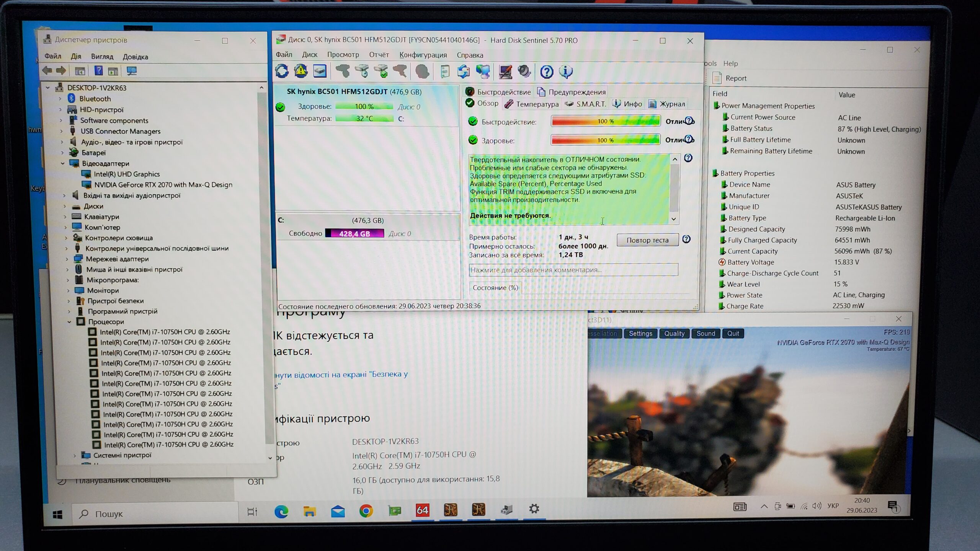The height and width of the screenshot is (551, 980).
Task: Collapse the Відеоадаптери tree node
Action: pos(63,163)
